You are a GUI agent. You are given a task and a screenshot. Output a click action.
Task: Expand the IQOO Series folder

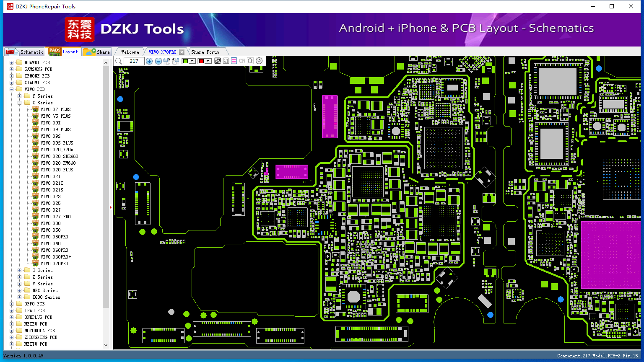pos(20,297)
